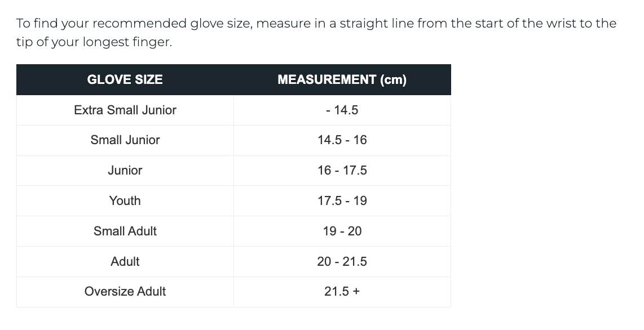Click the "- 14.5" measurement cell

[x=342, y=110]
